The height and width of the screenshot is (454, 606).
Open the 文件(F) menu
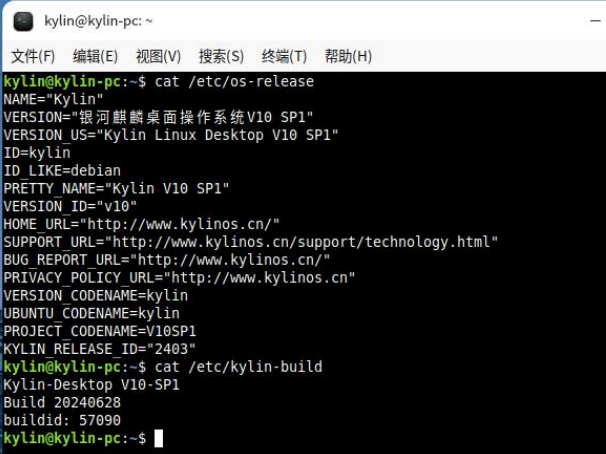[x=33, y=56]
